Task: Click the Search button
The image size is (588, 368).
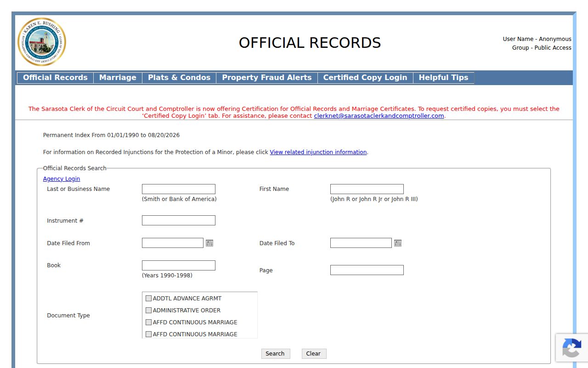Action: (276, 353)
